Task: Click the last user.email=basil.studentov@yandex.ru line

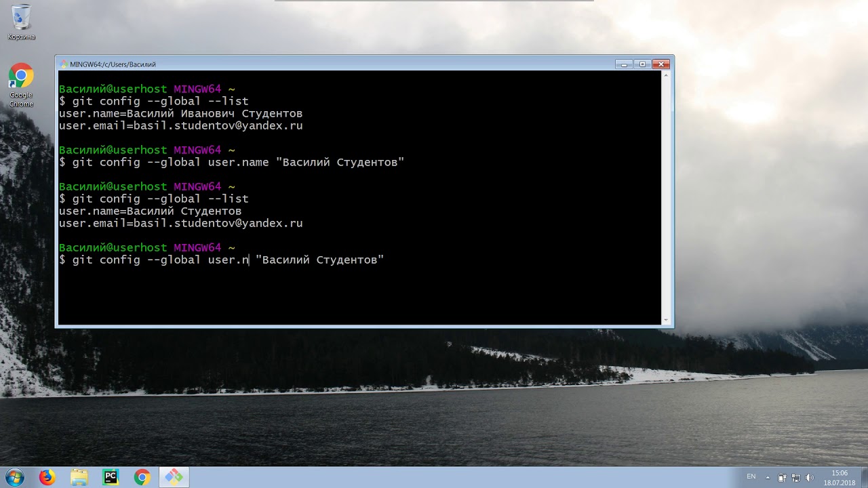Action: coord(180,223)
